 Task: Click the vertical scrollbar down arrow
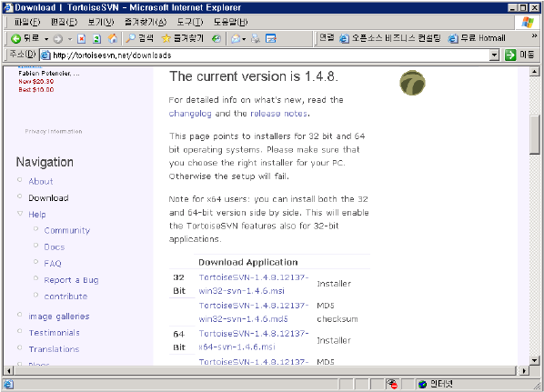click(534, 361)
